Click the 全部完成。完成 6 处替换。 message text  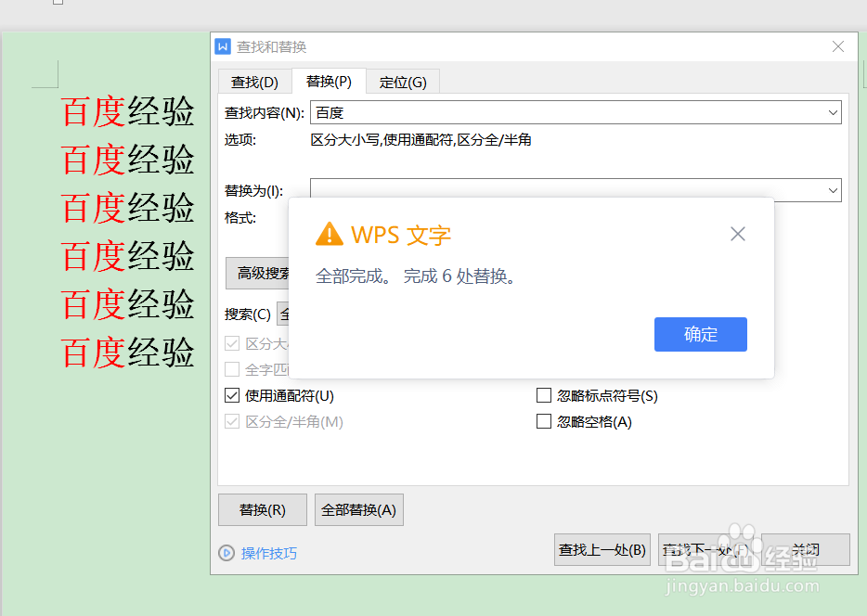(416, 276)
